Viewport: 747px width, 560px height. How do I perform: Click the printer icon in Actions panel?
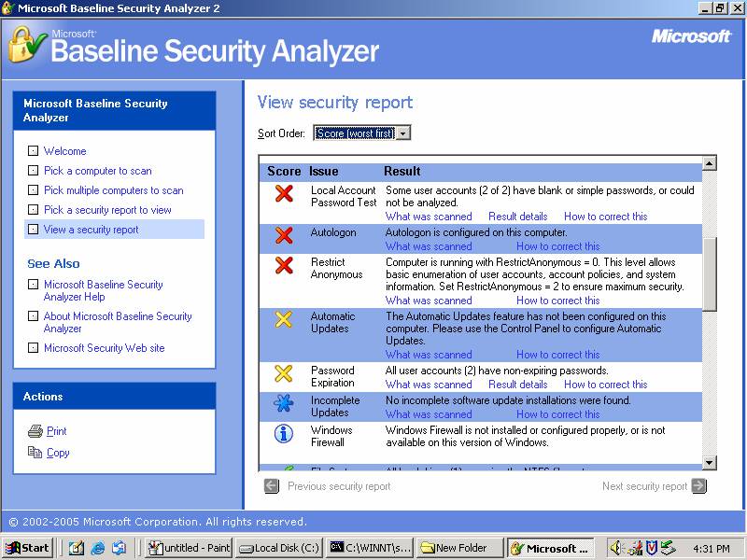(x=35, y=431)
